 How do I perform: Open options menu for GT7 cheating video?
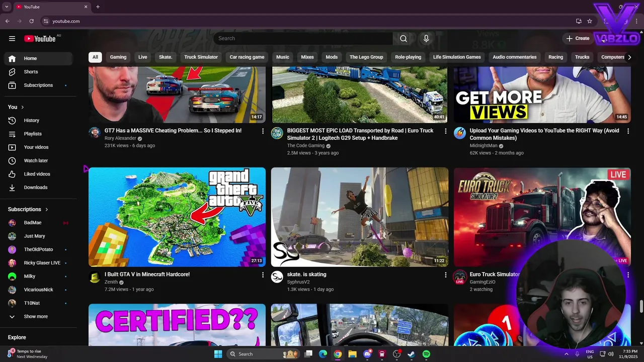(x=263, y=131)
